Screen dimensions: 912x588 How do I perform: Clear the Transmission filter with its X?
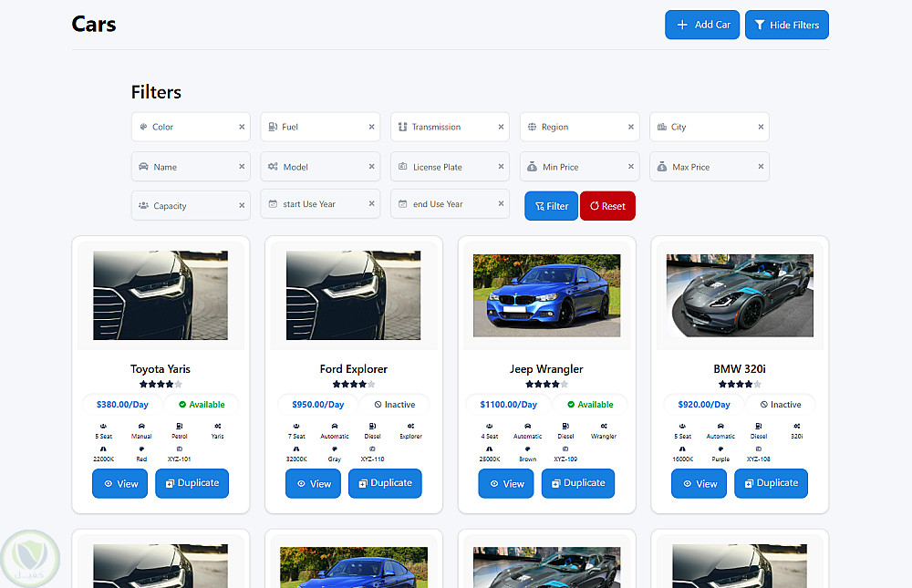(x=501, y=127)
